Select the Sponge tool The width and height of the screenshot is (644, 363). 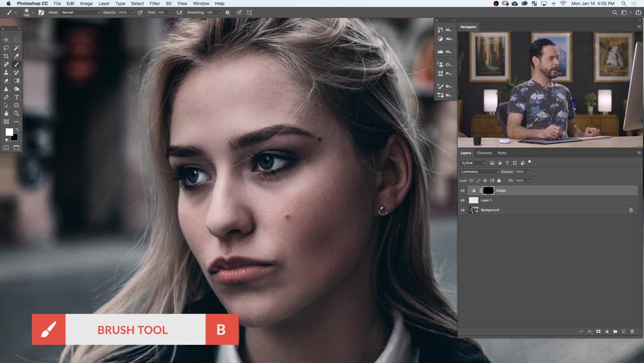point(17,89)
